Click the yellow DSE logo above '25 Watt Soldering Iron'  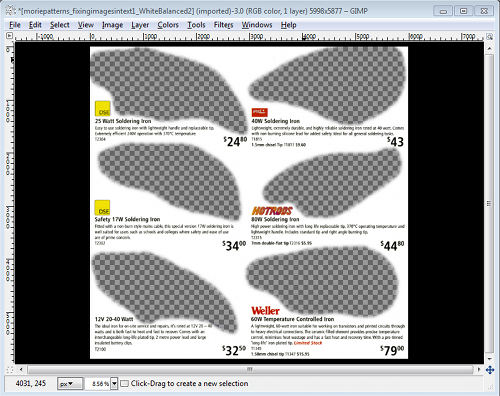(103, 109)
